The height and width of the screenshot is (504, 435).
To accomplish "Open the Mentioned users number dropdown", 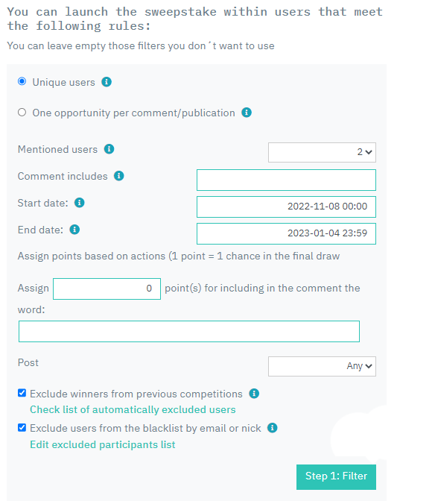I will click(x=322, y=152).
